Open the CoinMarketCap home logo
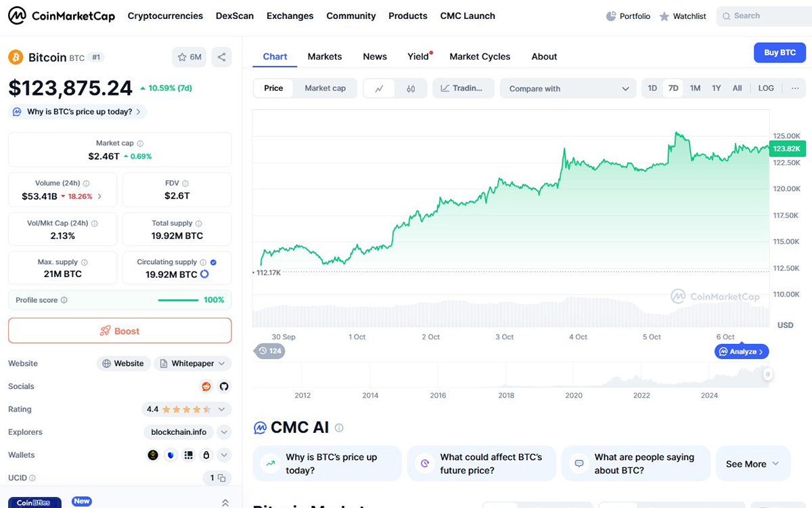This screenshot has width=812, height=508. (x=61, y=15)
